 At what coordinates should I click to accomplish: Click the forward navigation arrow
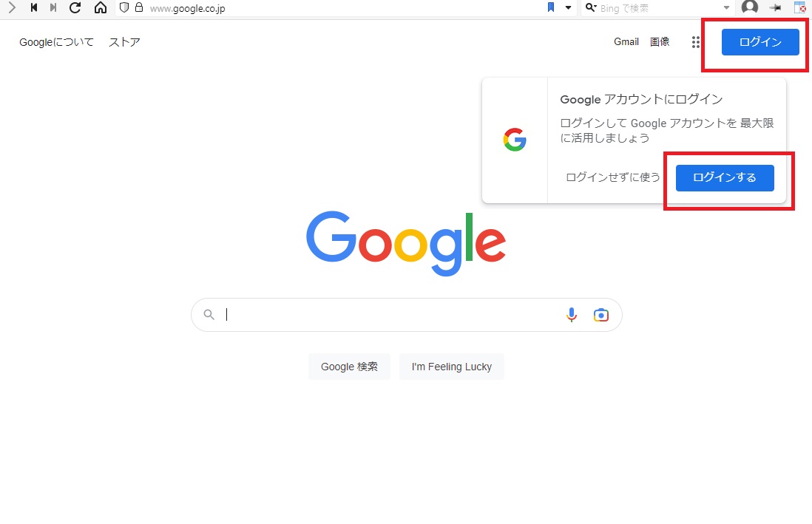pyautogui.click(x=11, y=8)
